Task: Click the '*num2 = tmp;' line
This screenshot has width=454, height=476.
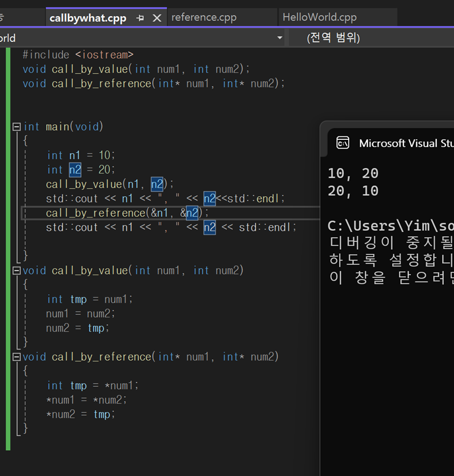Action: 81,414
